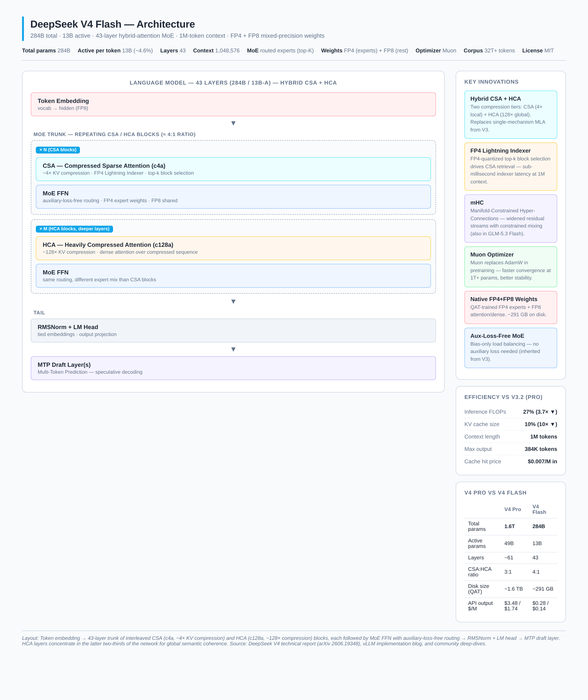The height and width of the screenshot is (700, 588).
Task: Open the MTP Draft Layer(s) block
Action: pyautogui.click(x=233, y=368)
